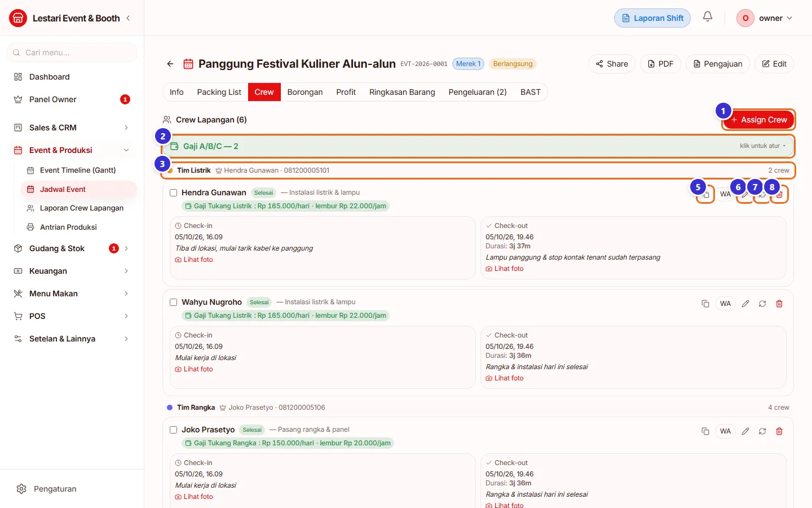812x508 pixels.
Task: Expand the Menu Makan section
Action: pyautogui.click(x=72, y=294)
